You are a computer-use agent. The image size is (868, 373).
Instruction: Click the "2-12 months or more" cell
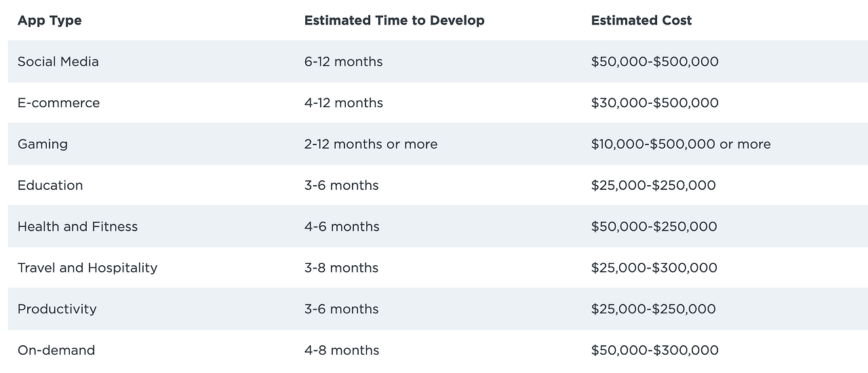371,144
